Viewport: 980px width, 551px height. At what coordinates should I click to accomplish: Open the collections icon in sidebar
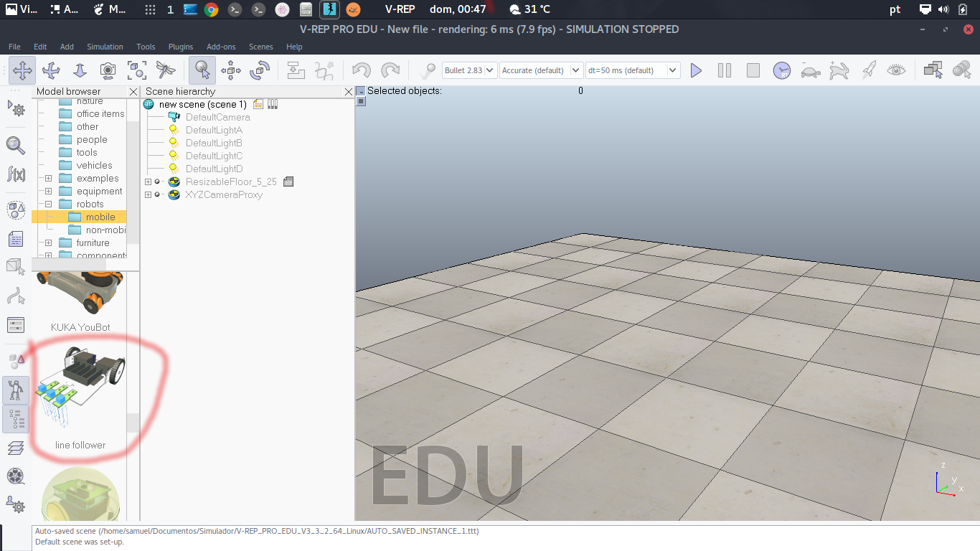click(x=16, y=210)
